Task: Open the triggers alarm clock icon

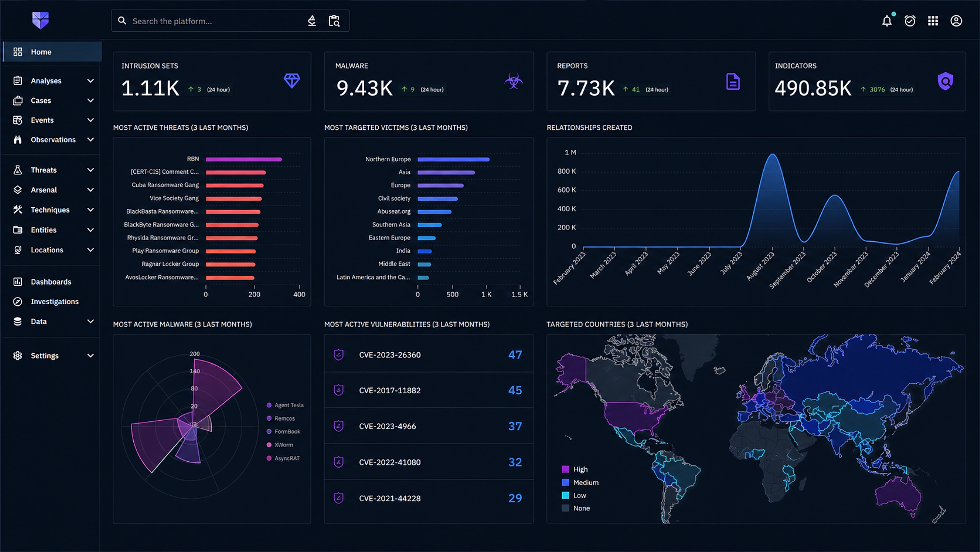Action: (910, 21)
